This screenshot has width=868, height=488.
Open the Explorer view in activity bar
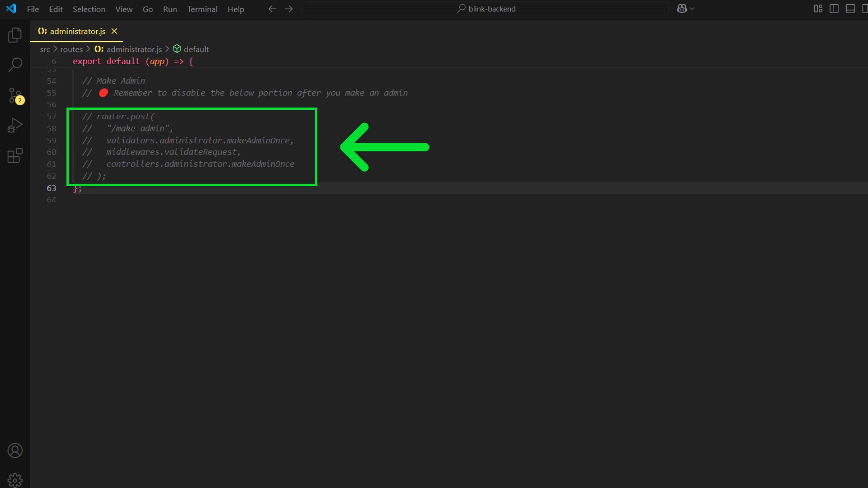(15, 35)
